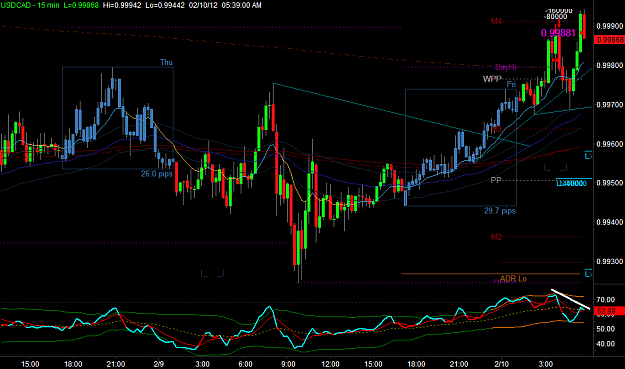Click the M3 pivot level label
Viewport: 625px width, 369px height.
click(x=496, y=129)
